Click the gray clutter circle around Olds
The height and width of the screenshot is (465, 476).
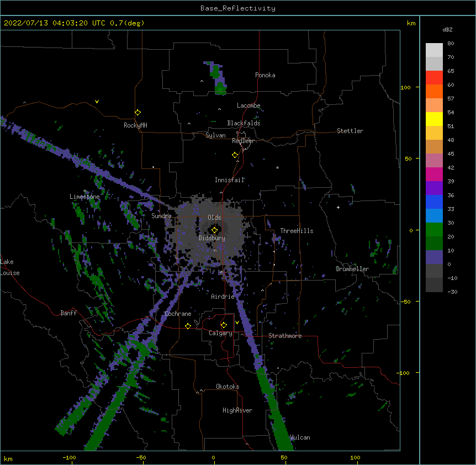click(209, 231)
